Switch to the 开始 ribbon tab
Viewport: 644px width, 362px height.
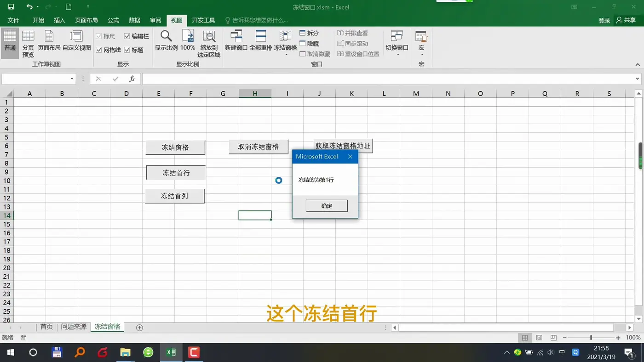[x=39, y=20]
